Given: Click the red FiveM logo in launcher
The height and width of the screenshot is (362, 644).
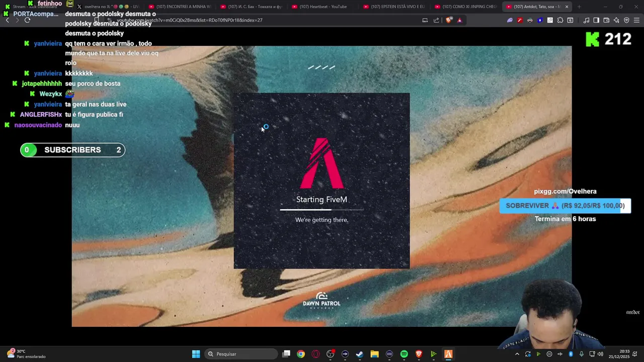Looking at the screenshot, I should pyautogui.click(x=321, y=163).
